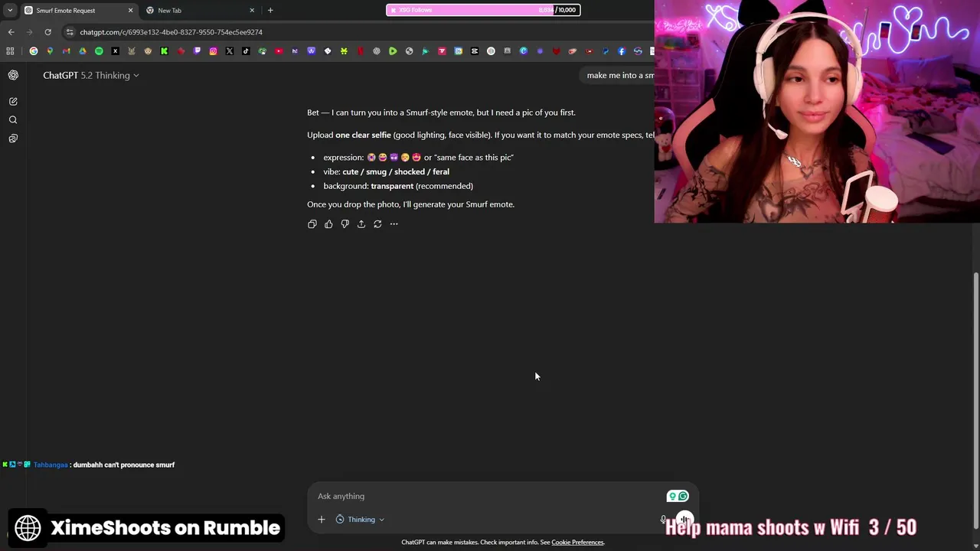Open more actions for the response

[394, 224]
